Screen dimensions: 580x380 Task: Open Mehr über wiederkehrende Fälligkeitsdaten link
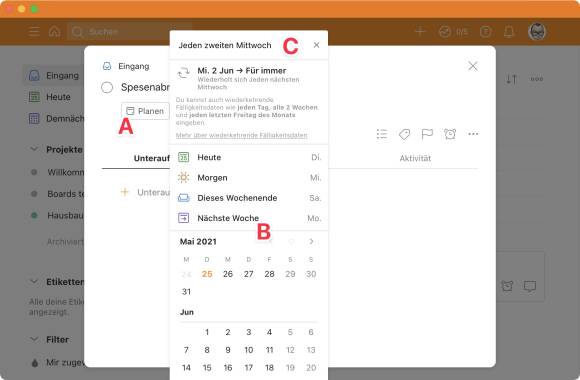pos(242,135)
